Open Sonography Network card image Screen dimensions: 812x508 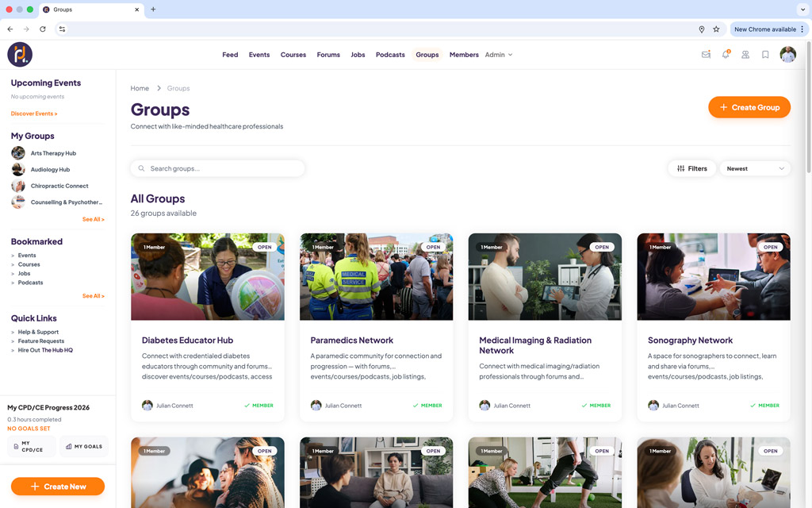coord(714,276)
